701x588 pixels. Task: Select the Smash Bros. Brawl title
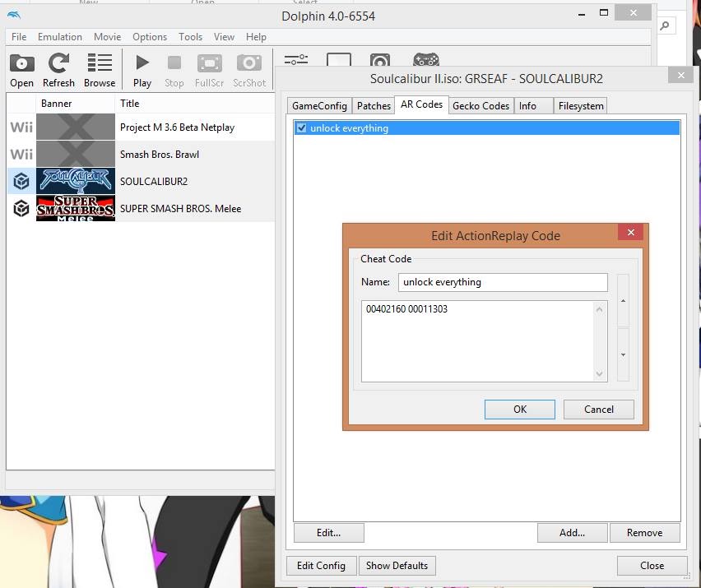point(160,155)
